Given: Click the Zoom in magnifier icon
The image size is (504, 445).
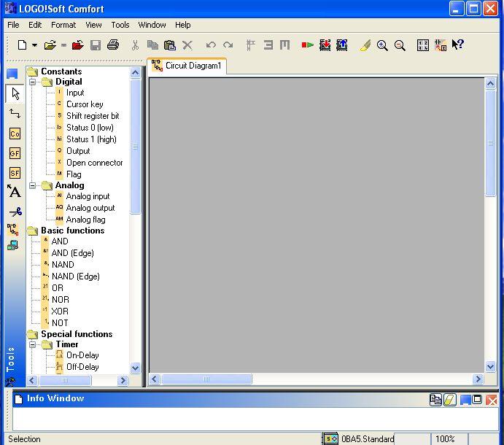Looking at the screenshot, I should click(382, 45).
